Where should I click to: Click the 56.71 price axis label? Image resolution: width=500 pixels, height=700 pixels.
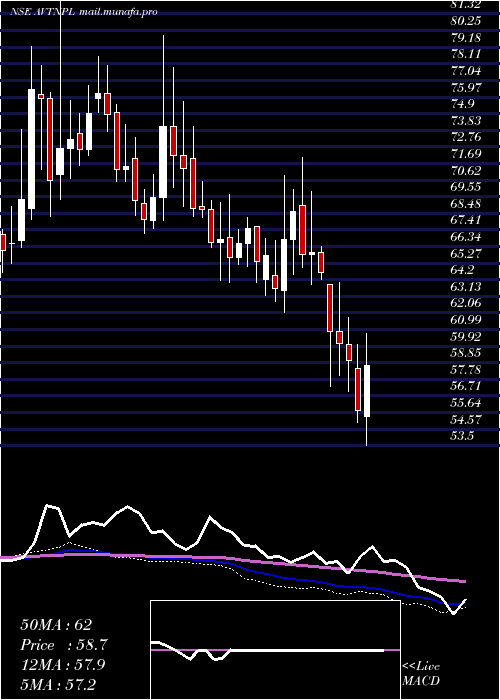pyautogui.click(x=466, y=386)
